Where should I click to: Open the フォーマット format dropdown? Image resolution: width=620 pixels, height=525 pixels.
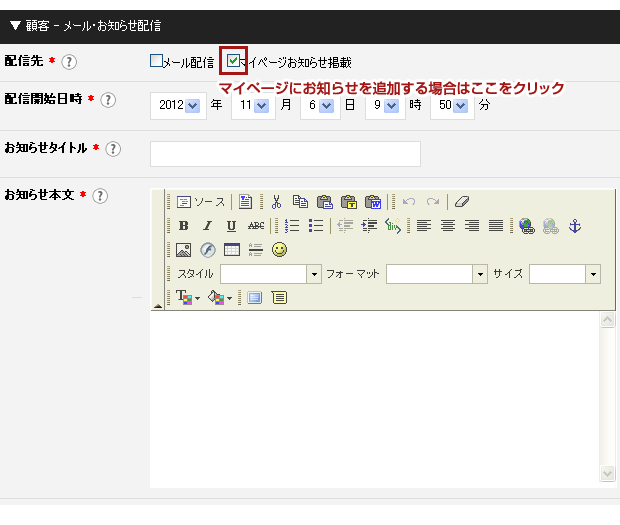click(437, 274)
